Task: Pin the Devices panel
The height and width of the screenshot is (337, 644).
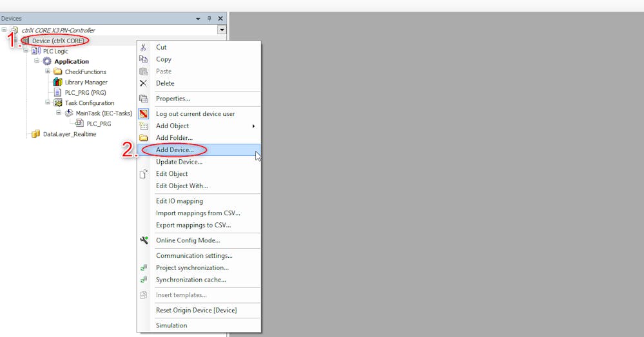Action: click(x=209, y=19)
